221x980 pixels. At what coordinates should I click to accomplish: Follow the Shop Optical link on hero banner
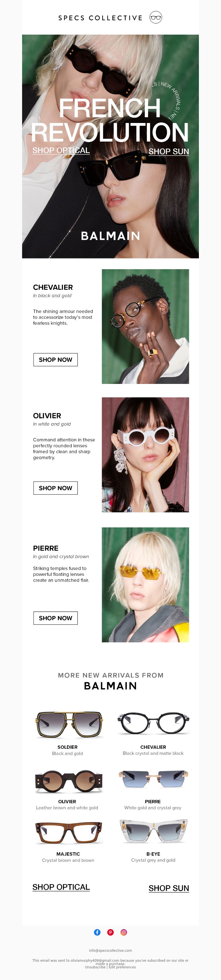[61, 150]
